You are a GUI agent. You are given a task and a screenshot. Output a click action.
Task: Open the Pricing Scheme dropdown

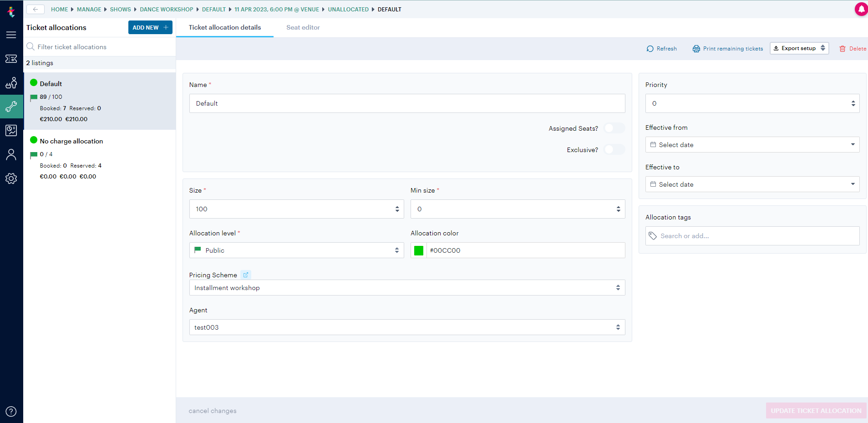406,287
